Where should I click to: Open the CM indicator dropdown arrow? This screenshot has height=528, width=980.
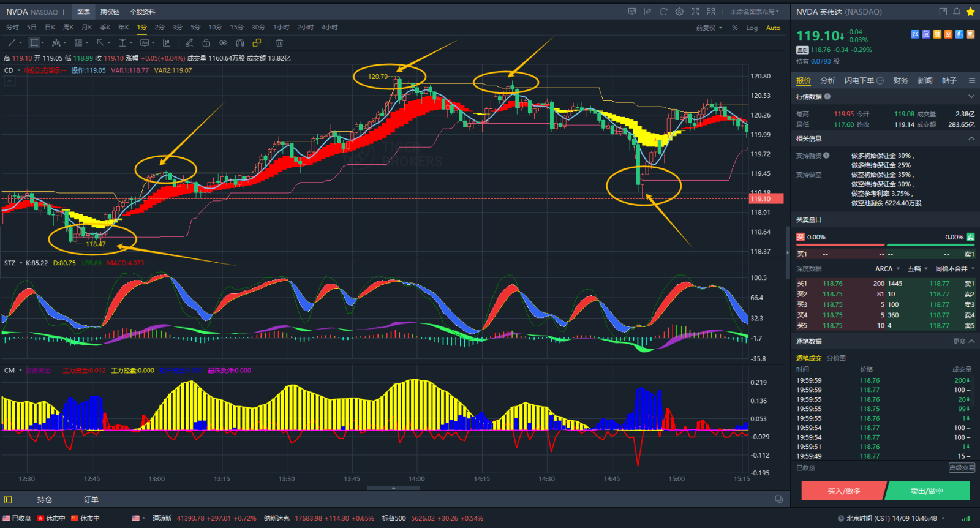click(20, 370)
